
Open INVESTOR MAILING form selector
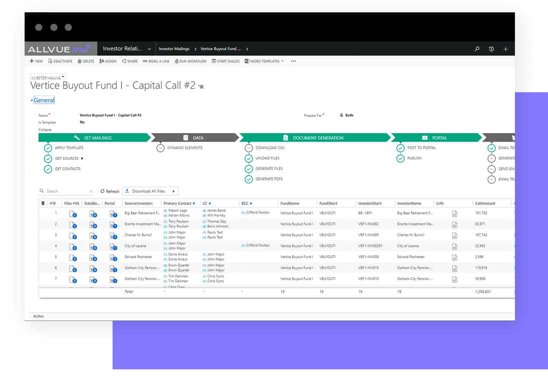pos(48,77)
